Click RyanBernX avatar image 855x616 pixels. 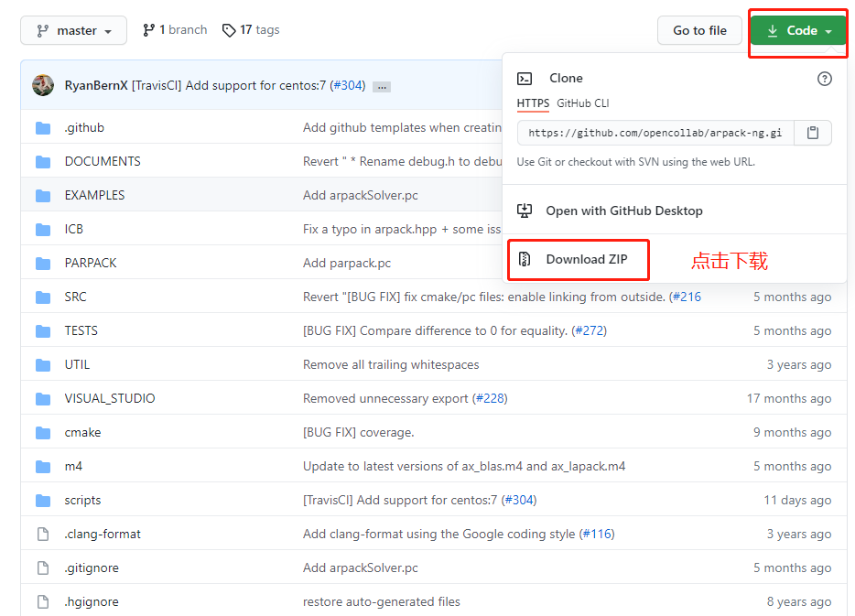(x=42, y=85)
